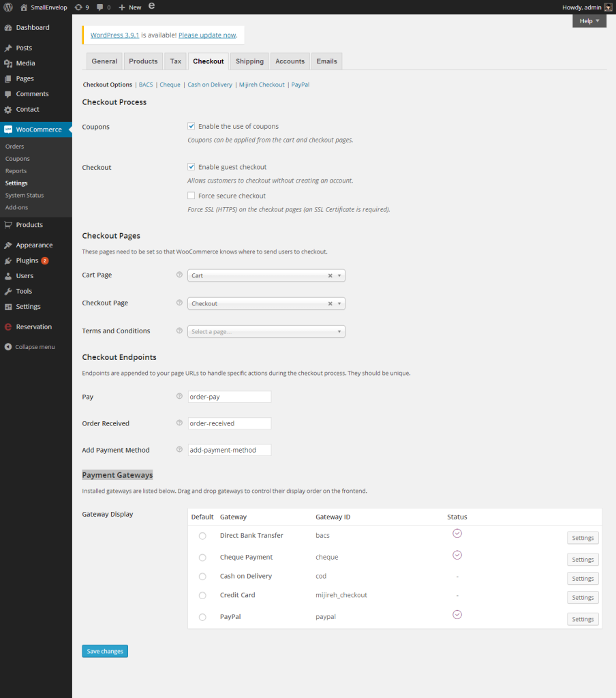The image size is (616, 698).
Task: Open Terms and Conditions page dropdown
Action: pos(266,332)
